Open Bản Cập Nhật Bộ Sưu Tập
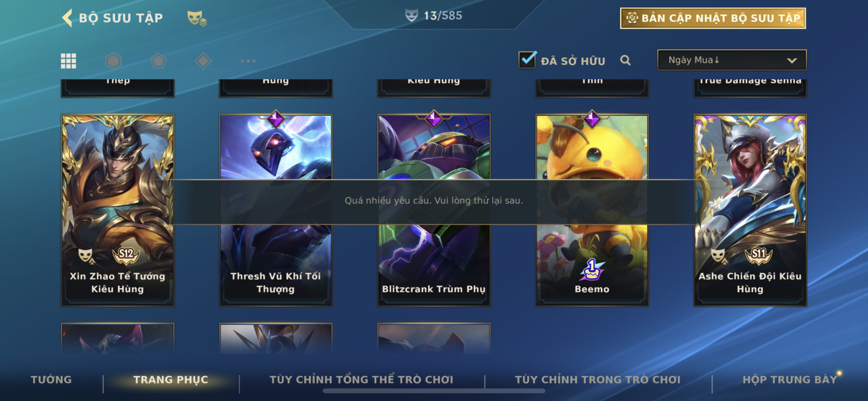 point(713,18)
